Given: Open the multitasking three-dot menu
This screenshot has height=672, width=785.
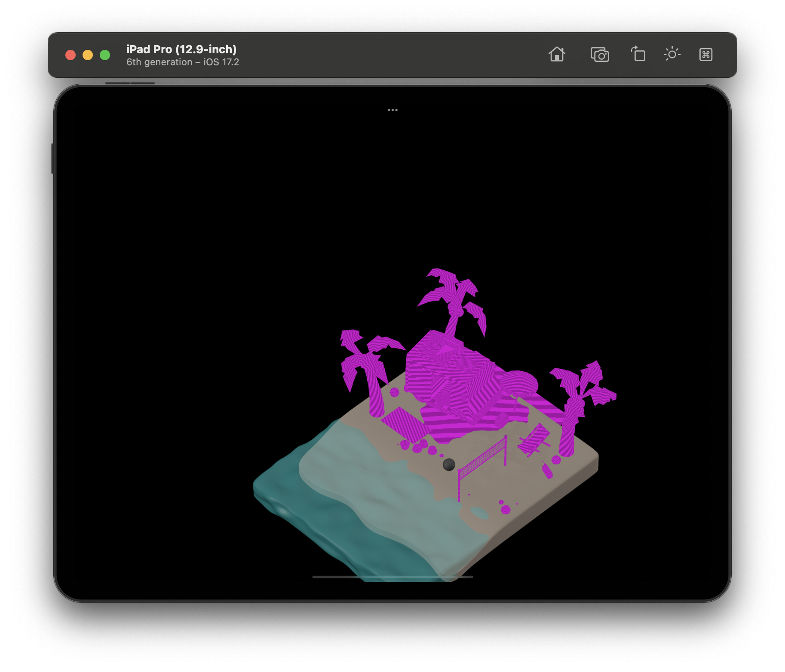Looking at the screenshot, I should tap(392, 110).
